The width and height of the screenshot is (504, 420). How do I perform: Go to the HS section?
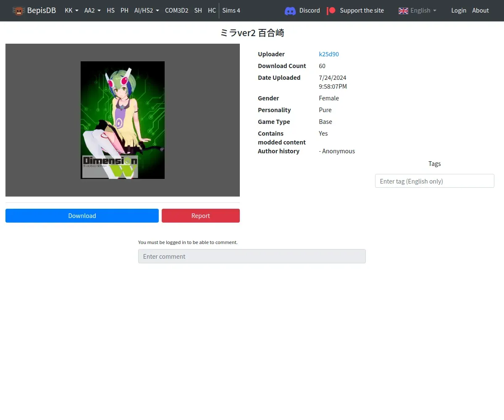tap(110, 10)
